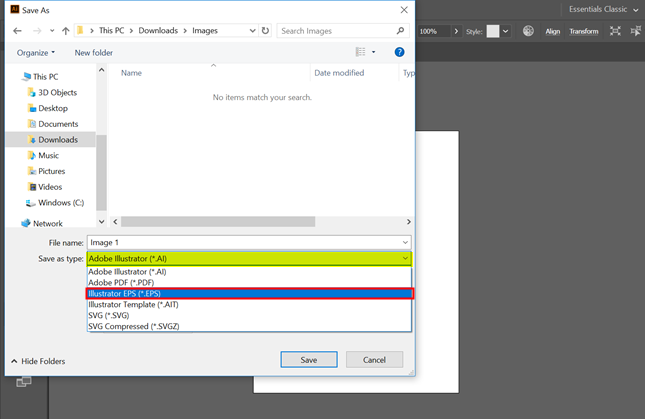Choose Adobe PDF (*.PDF) option
Image resolution: width=645 pixels, height=419 pixels.
tap(249, 282)
